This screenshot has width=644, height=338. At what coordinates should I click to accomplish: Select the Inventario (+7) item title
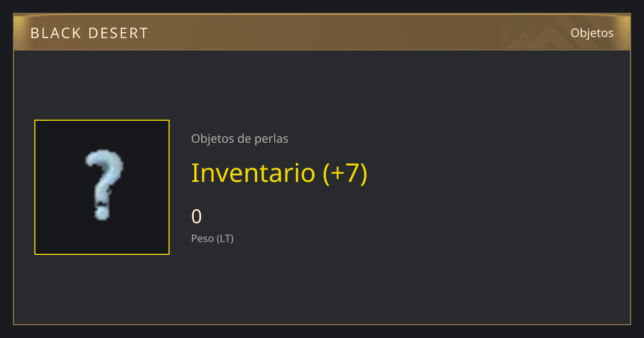279,173
